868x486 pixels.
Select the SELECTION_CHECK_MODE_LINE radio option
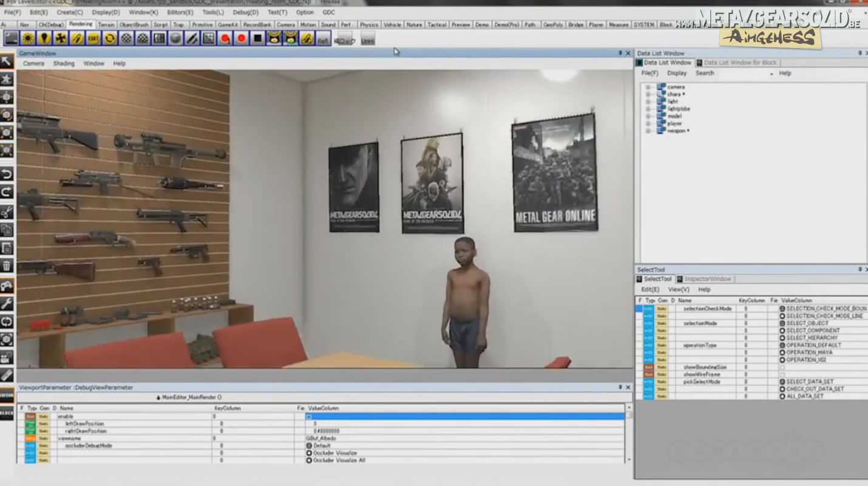[x=782, y=316]
